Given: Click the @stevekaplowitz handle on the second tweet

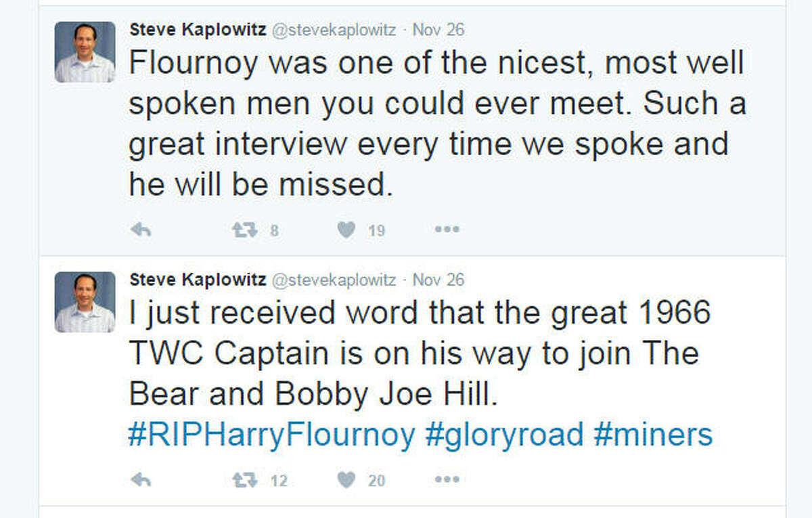Looking at the screenshot, I should coord(334,280).
